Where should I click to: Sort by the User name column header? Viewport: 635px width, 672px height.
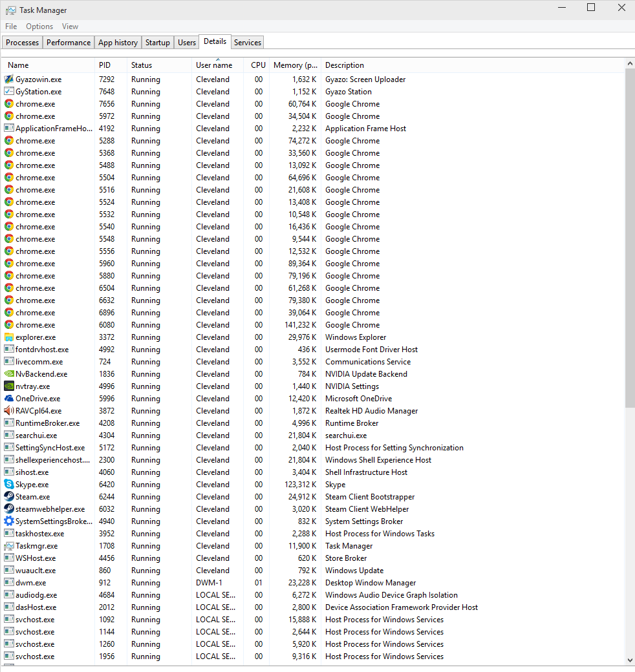click(217, 65)
